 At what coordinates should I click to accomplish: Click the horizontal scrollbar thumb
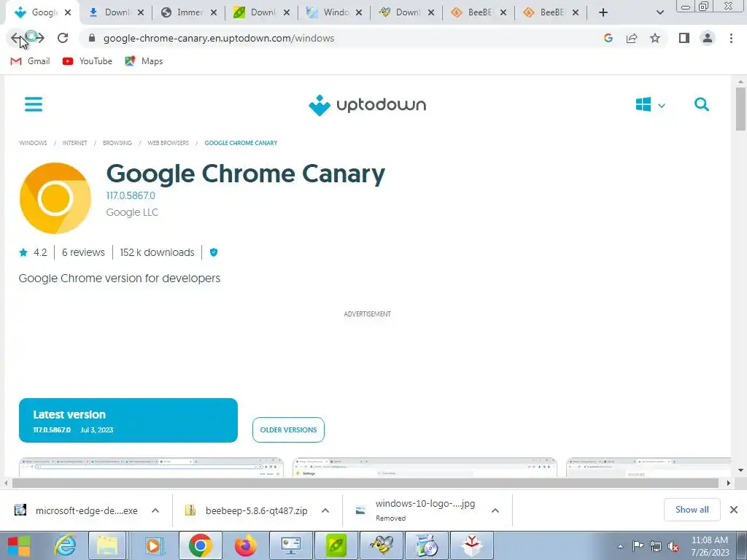click(365, 483)
